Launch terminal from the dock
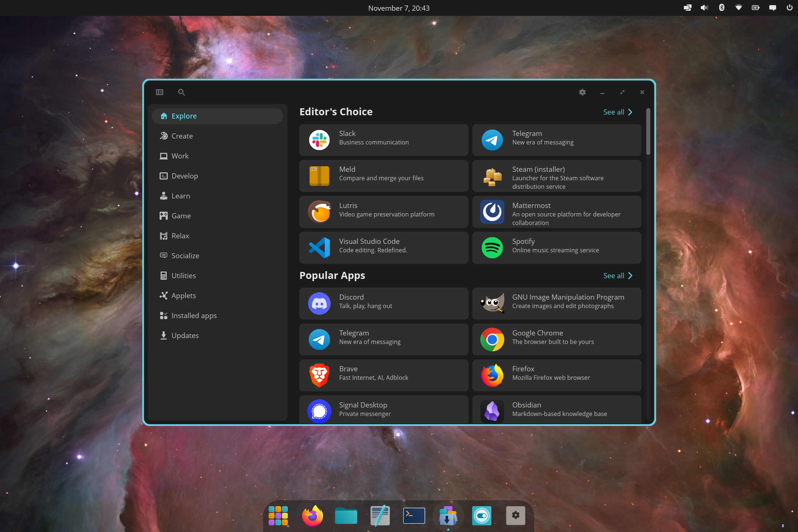The width and height of the screenshot is (798, 532). click(x=414, y=516)
